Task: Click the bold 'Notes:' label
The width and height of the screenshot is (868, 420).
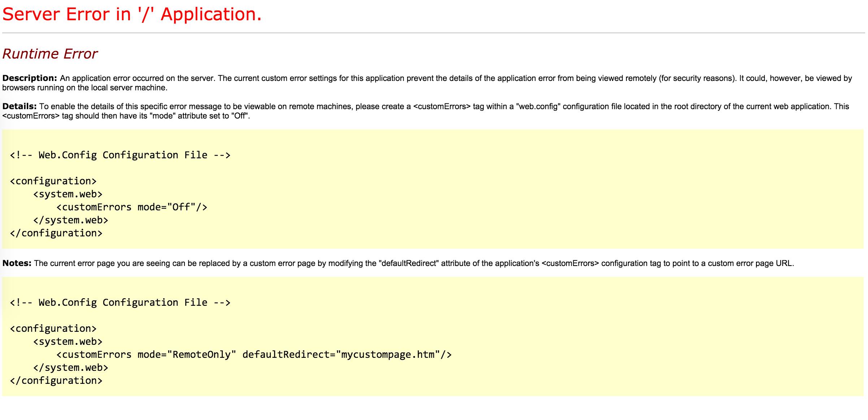Action: [17, 263]
